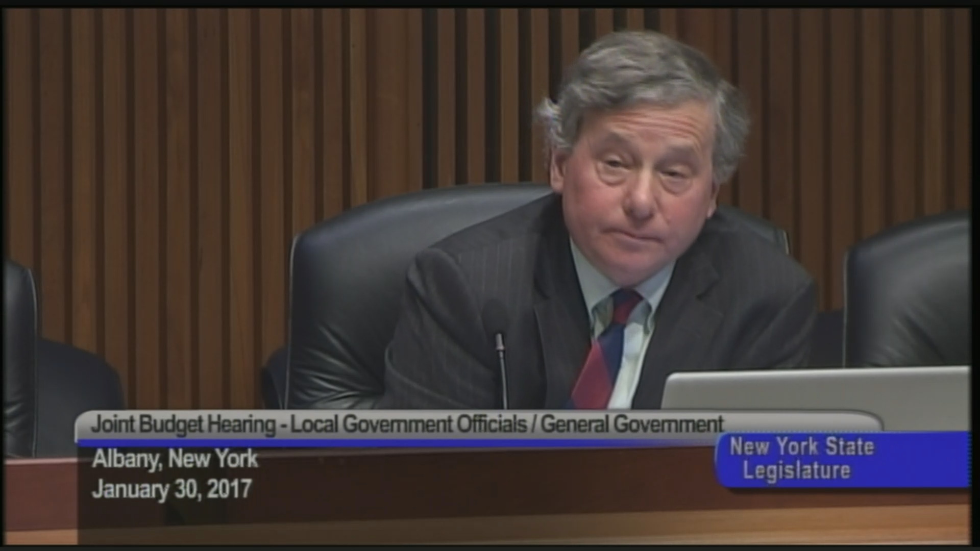Click 'Local Government Officials' text in the banner
Image resolution: width=980 pixels, height=551 pixels.
[x=408, y=424]
